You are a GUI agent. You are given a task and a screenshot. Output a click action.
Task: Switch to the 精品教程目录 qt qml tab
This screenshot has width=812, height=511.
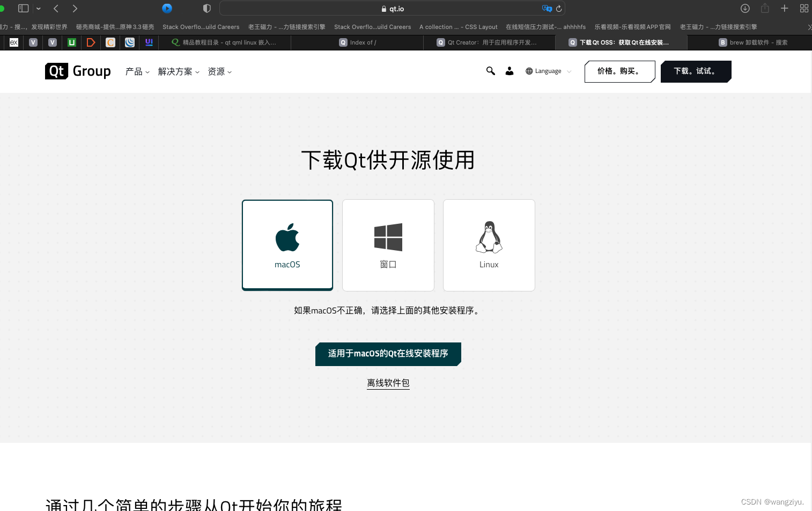[224, 42]
